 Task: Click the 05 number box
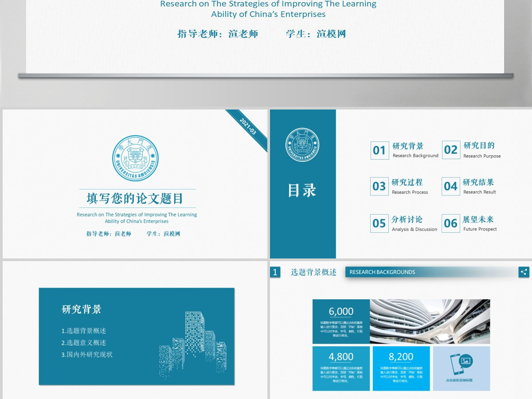pos(379,223)
